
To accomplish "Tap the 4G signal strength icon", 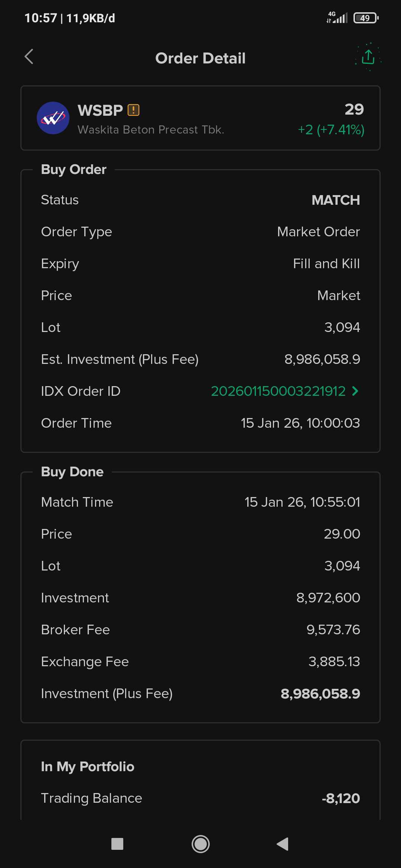I will (337, 17).
